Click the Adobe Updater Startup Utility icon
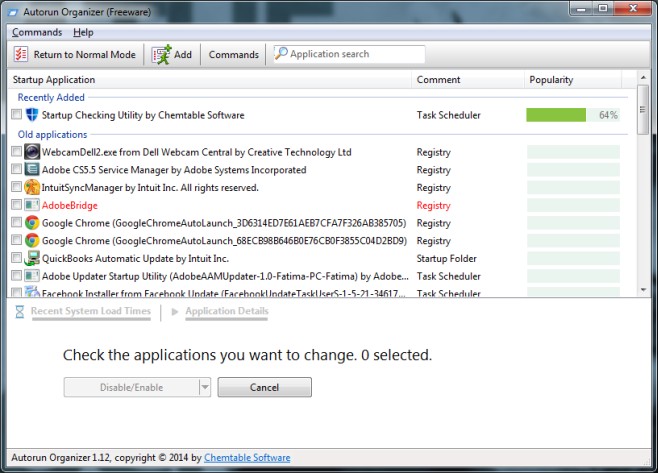Image resolution: width=658 pixels, height=473 pixels. pos(32,276)
